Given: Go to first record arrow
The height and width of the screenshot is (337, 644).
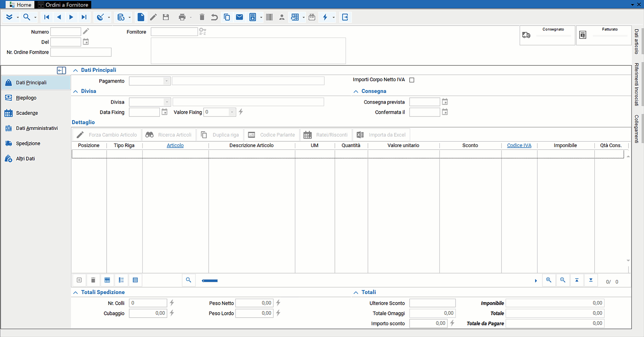Looking at the screenshot, I should click(x=47, y=17).
